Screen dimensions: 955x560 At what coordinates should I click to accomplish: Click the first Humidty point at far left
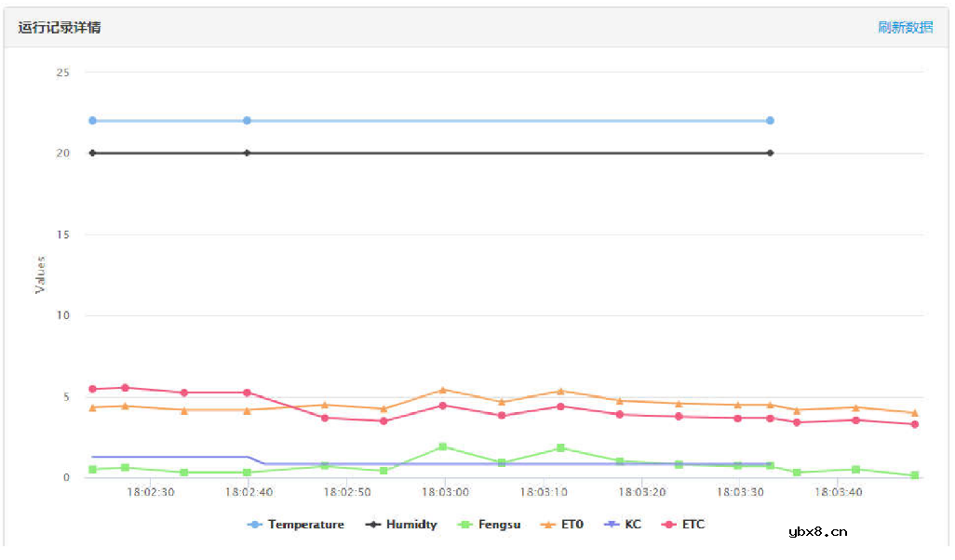(92, 153)
